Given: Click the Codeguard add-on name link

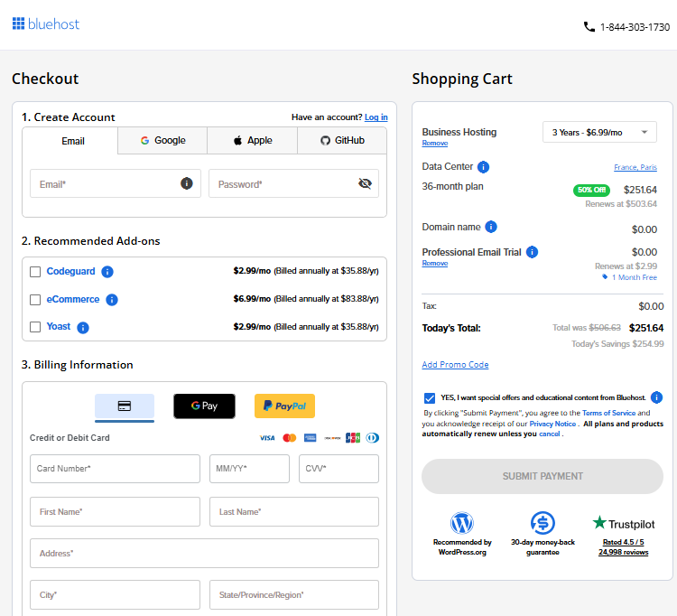Looking at the screenshot, I should pos(70,271).
